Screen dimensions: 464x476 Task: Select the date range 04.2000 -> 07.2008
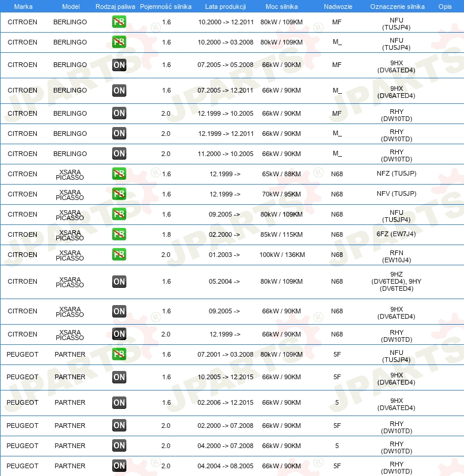(x=225, y=446)
